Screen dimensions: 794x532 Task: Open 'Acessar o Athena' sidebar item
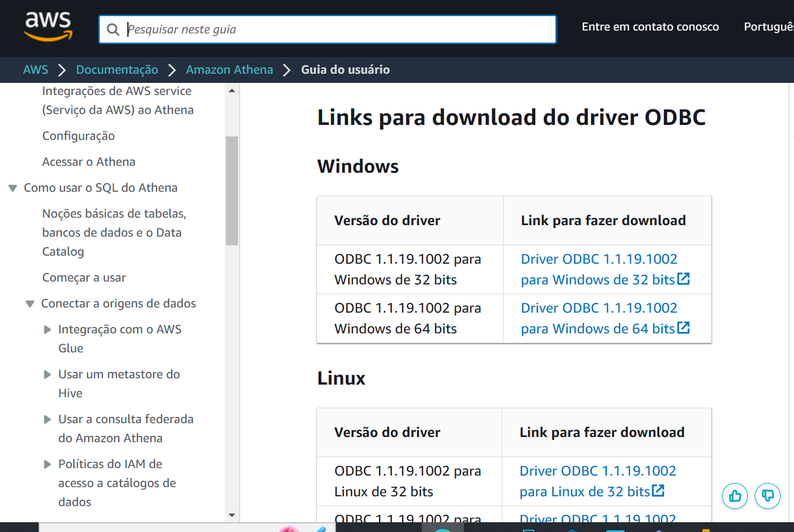point(89,162)
